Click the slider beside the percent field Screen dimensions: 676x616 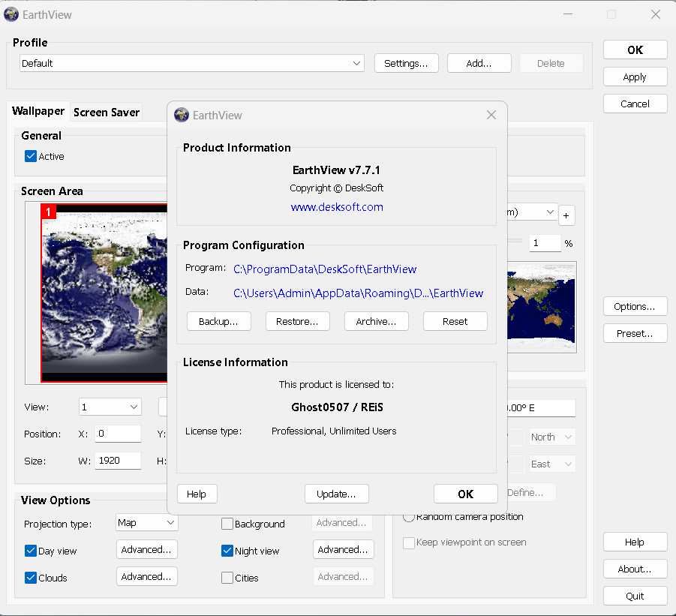tap(515, 241)
